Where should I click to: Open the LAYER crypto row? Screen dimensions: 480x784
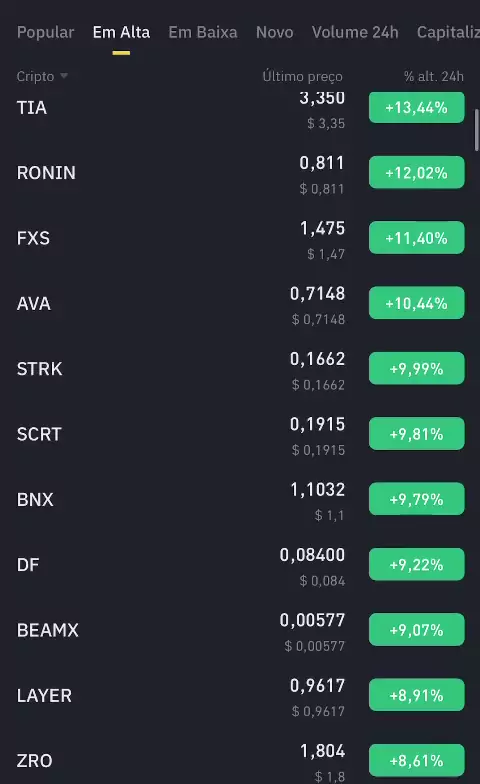(x=240, y=696)
